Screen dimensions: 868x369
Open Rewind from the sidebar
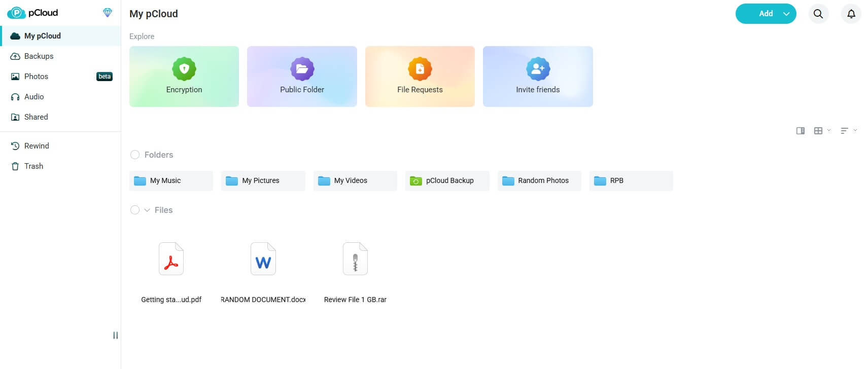coord(60,146)
